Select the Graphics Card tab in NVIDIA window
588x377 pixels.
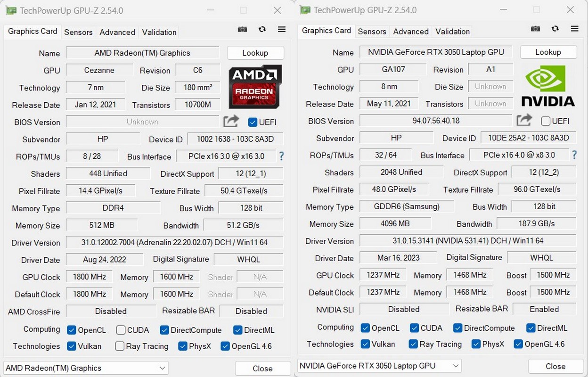327,31
